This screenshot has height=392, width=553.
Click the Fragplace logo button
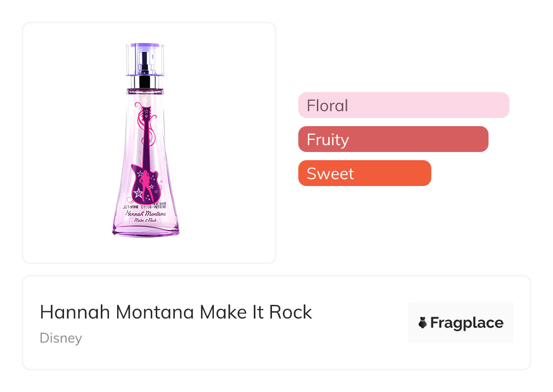[460, 323]
